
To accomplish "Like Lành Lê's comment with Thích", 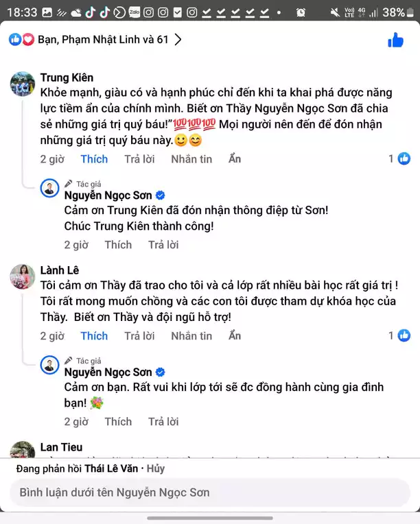I will coord(94,336).
